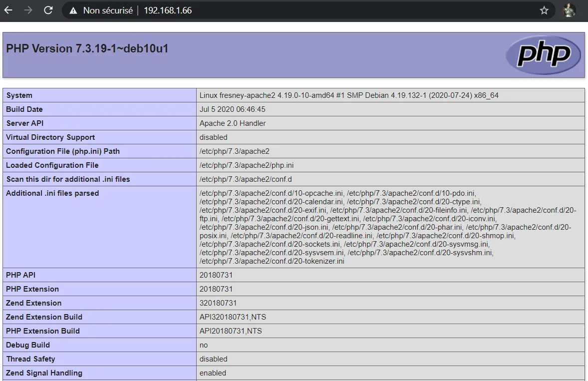Select the 'Zend Signal Handling' label
Screen dimensions: 588x381
44,373
